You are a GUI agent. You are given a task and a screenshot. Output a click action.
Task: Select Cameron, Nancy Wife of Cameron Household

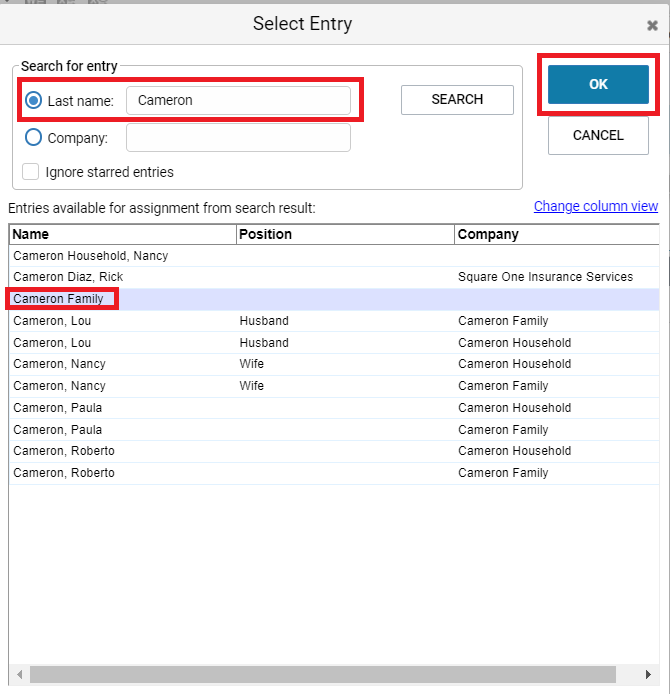[x=334, y=364]
